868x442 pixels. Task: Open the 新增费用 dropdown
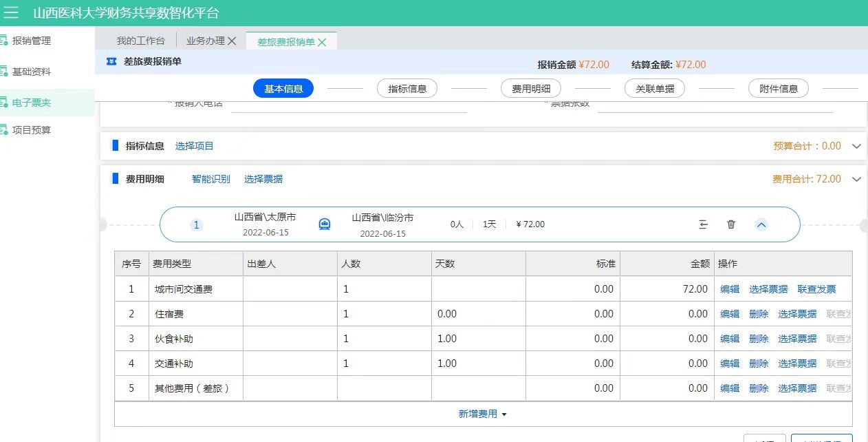click(483, 414)
